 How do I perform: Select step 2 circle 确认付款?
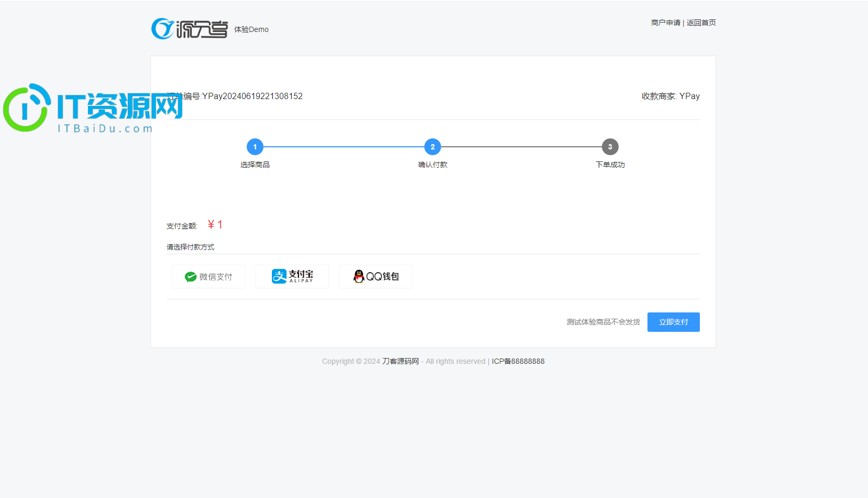tap(433, 147)
